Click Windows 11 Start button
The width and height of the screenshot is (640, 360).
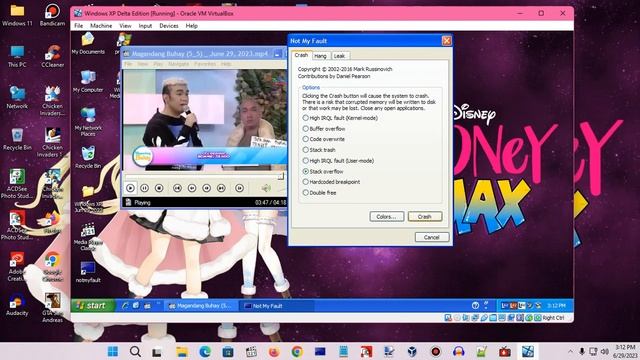coord(113,351)
